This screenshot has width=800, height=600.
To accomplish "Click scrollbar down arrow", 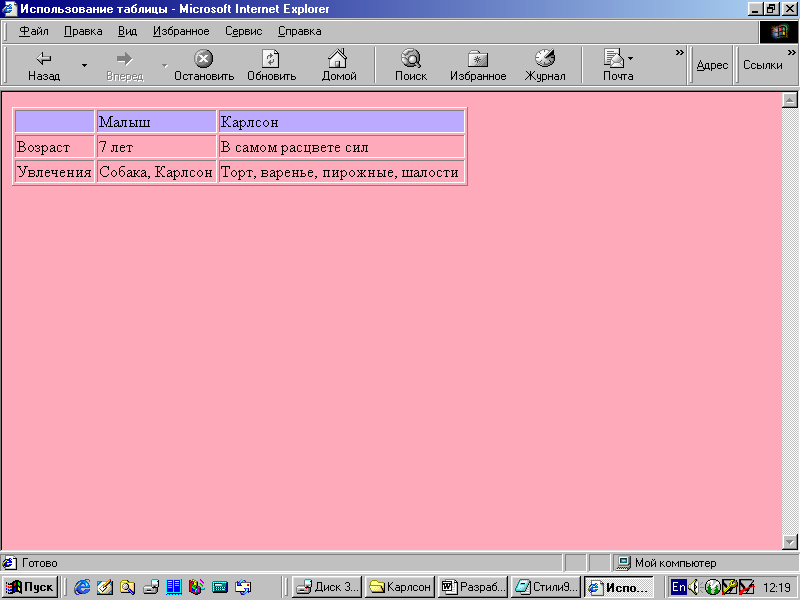I will click(790, 542).
